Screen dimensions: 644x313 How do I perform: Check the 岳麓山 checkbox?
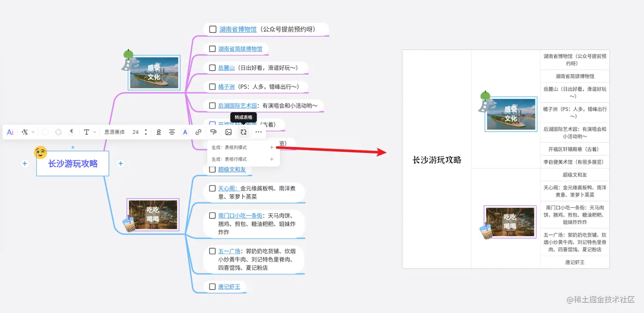coord(212,67)
